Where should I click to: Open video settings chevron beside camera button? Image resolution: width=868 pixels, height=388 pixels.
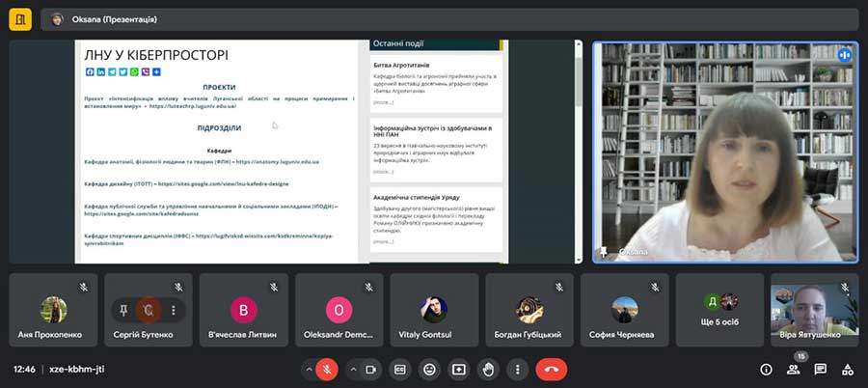click(354, 369)
